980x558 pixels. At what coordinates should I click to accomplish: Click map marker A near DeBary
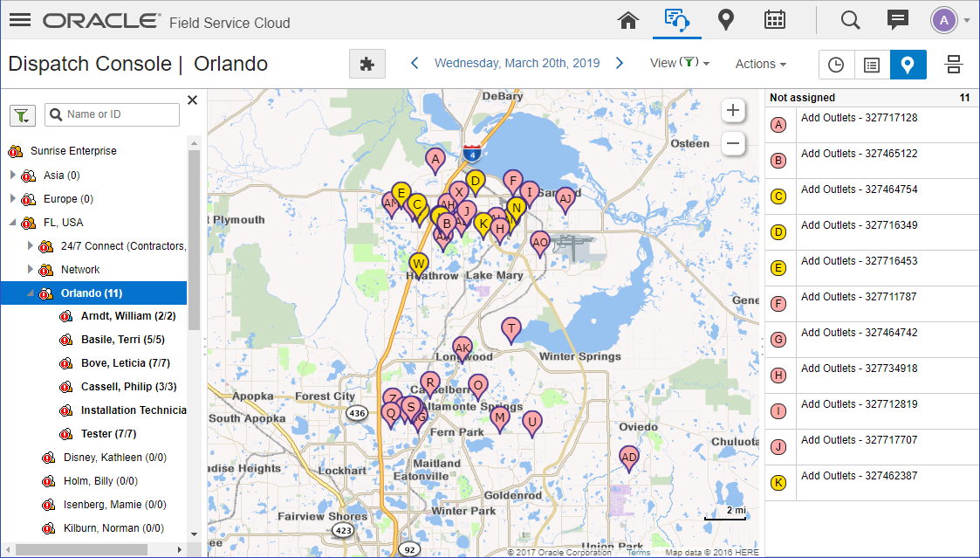pyautogui.click(x=435, y=160)
